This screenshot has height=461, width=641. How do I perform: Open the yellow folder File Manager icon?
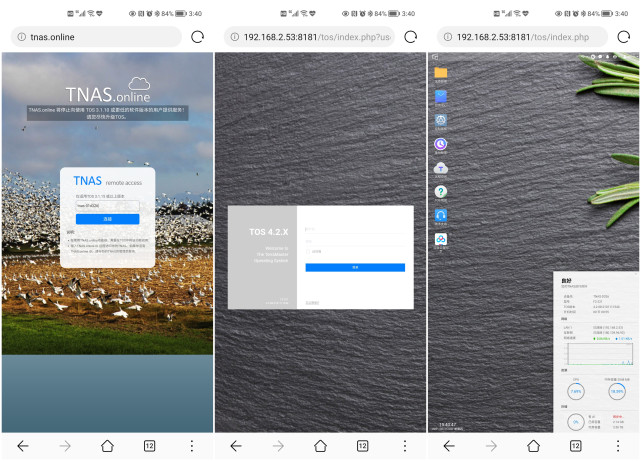[x=440, y=73]
